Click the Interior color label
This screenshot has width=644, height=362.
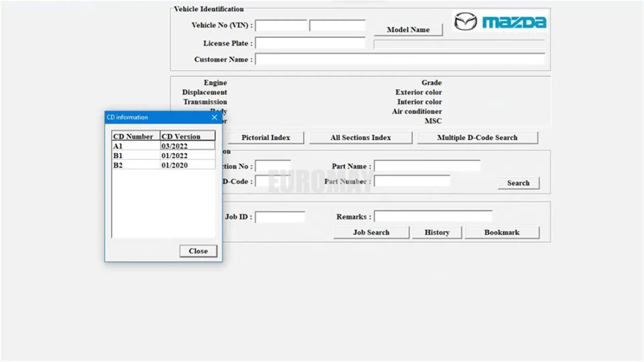tap(420, 102)
